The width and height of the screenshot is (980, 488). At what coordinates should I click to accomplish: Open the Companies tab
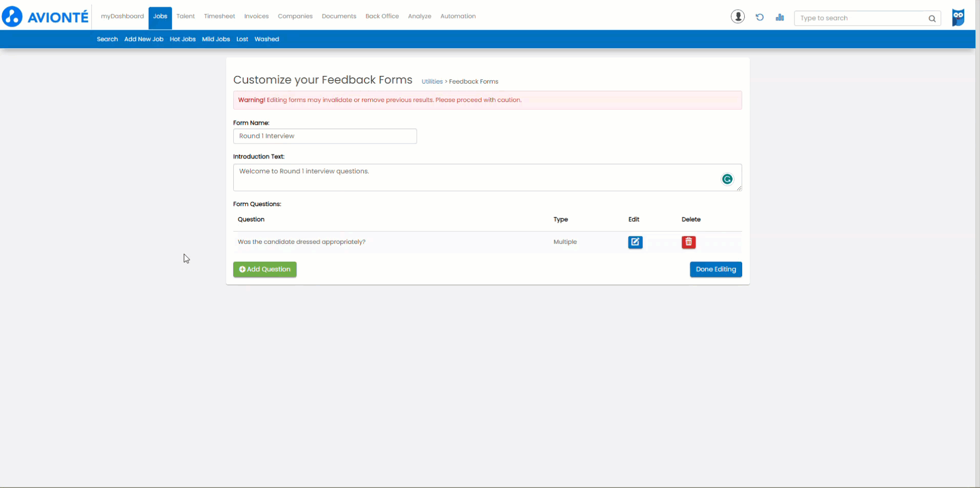coord(295,16)
